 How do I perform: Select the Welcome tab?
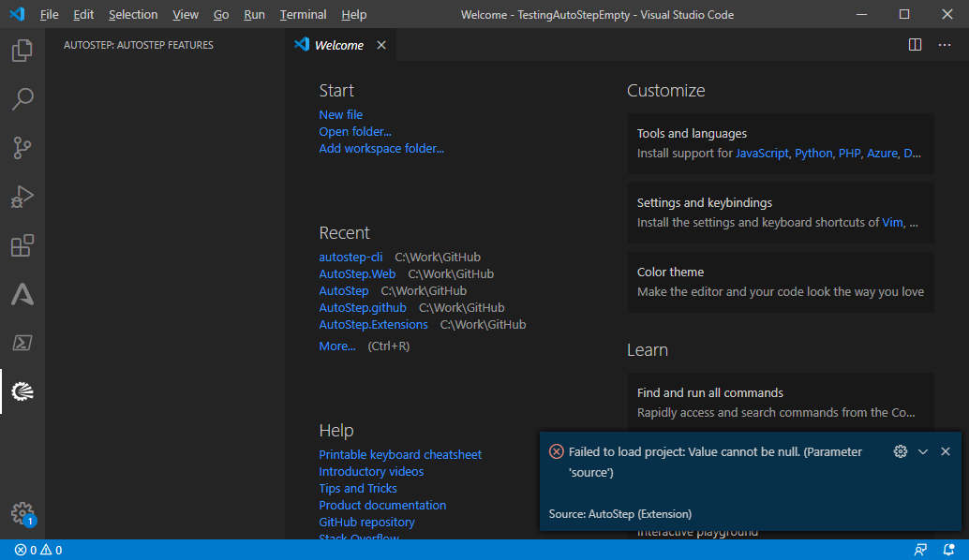(x=341, y=45)
